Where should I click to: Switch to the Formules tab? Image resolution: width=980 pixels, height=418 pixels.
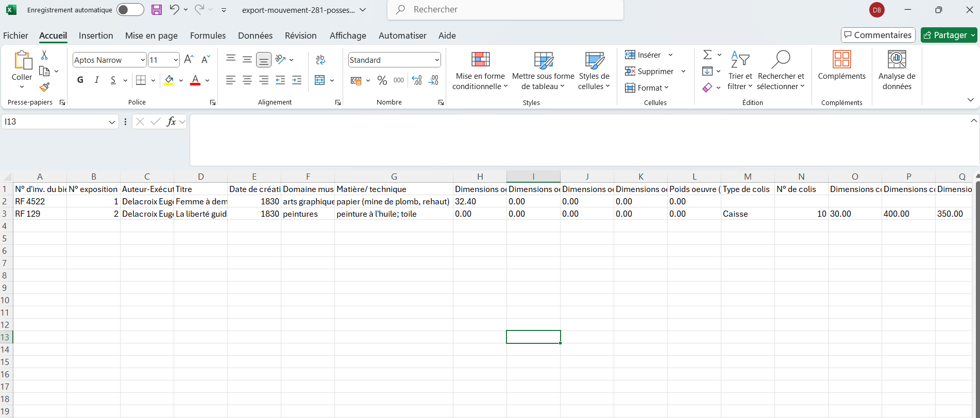click(208, 36)
